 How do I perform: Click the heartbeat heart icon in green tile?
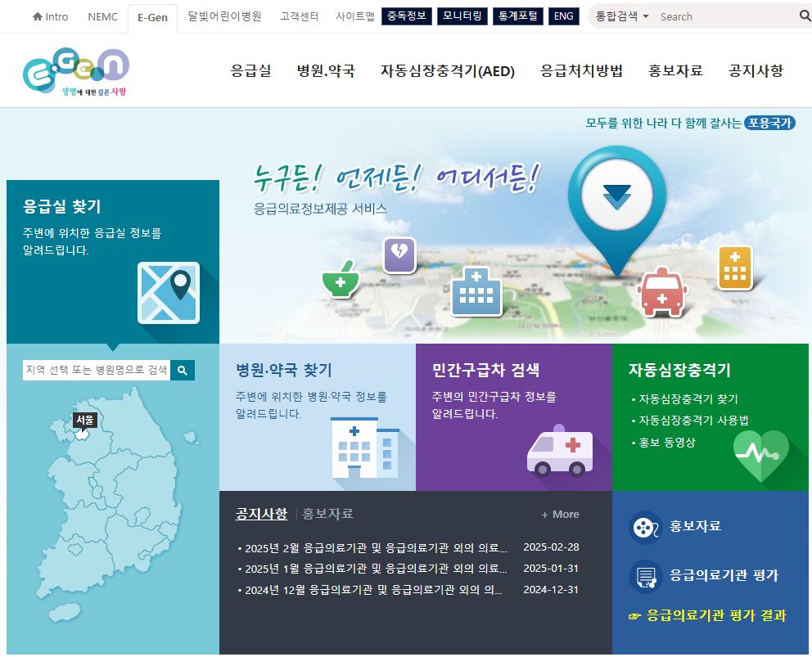[761, 455]
